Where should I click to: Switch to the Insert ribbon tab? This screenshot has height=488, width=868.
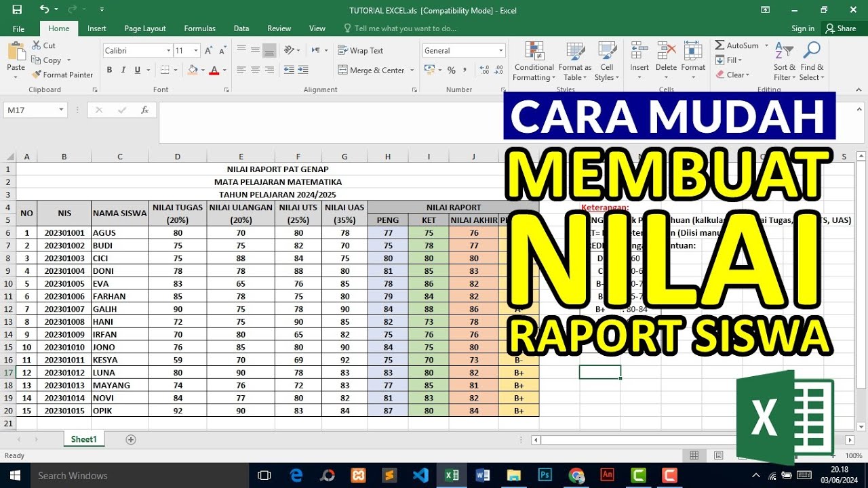[x=97, y=28]
